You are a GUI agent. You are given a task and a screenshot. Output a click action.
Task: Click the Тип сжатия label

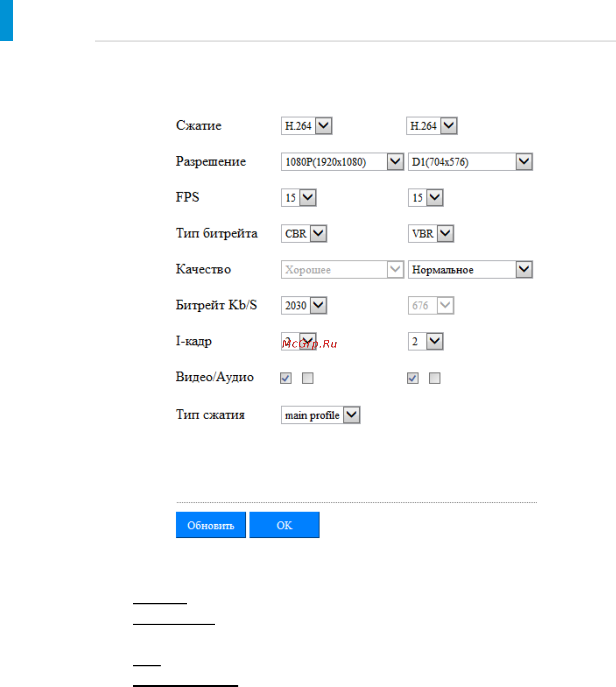click(210, 415)
